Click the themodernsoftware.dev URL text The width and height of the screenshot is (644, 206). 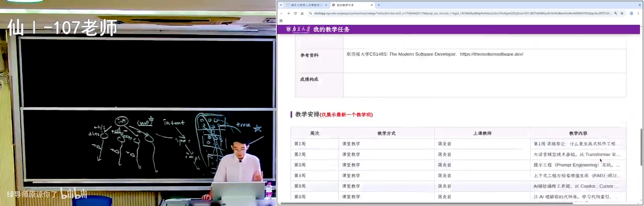[492, 54]
